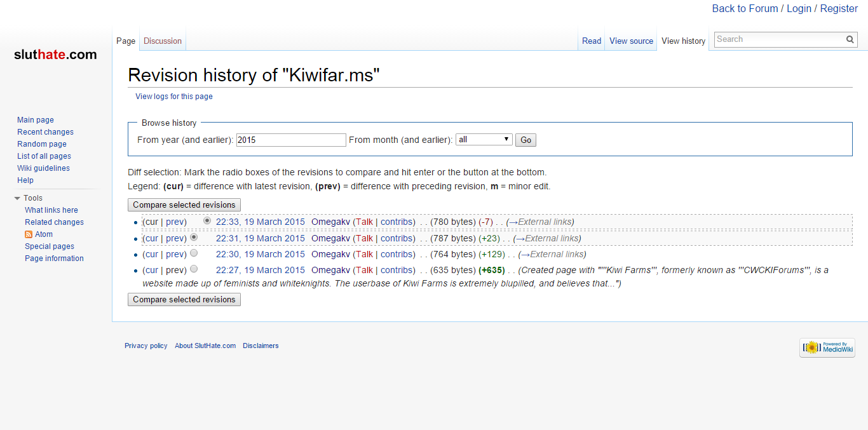The height and width of the screenshot is (430, 868).
Task: Click the Powered by MediaWiki badge
Action: [x=827, y=347]
